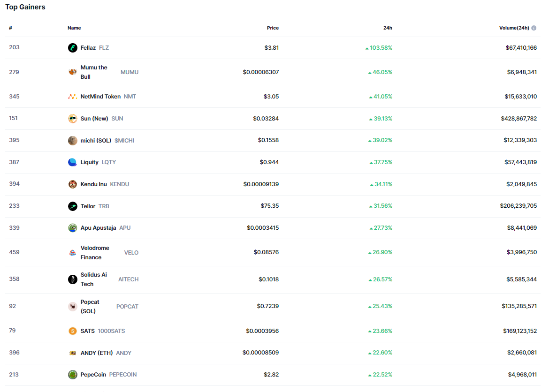
Task: Click the Fellaz coin logo icon
Action: pos(72,48)
